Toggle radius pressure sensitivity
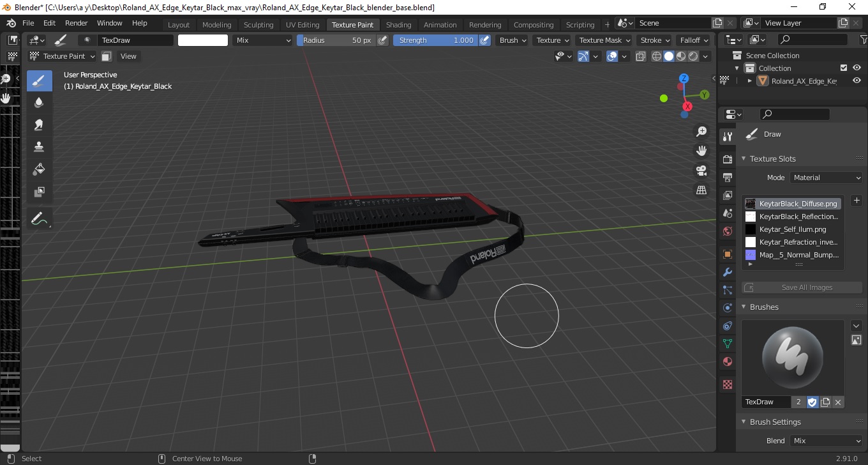 pyautogui.click(x=383, y=40)
